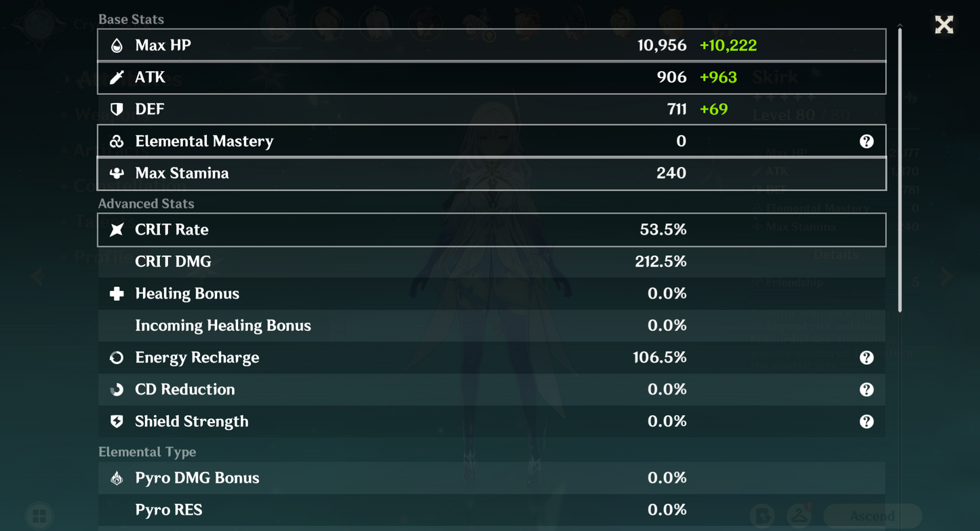
Task: Close the stats details panel
Action: (x=944, y=25)
